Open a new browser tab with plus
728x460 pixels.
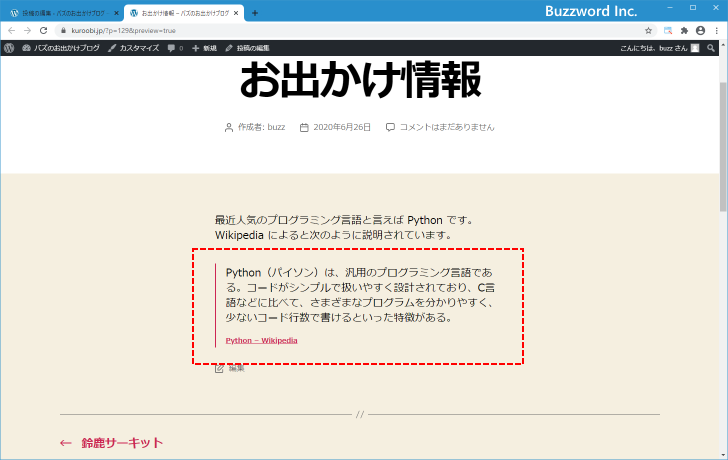[x=254, y=13]
